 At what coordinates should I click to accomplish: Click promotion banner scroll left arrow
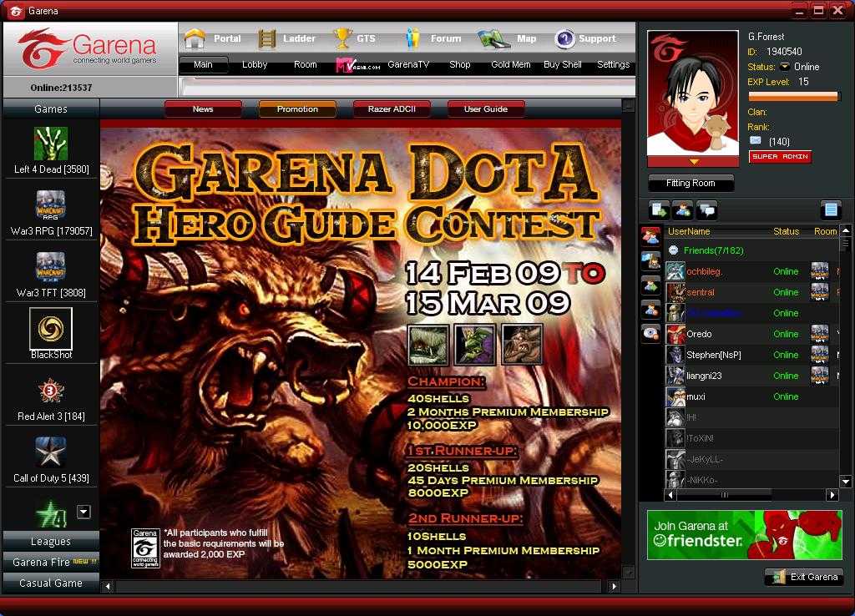[108, 587]
